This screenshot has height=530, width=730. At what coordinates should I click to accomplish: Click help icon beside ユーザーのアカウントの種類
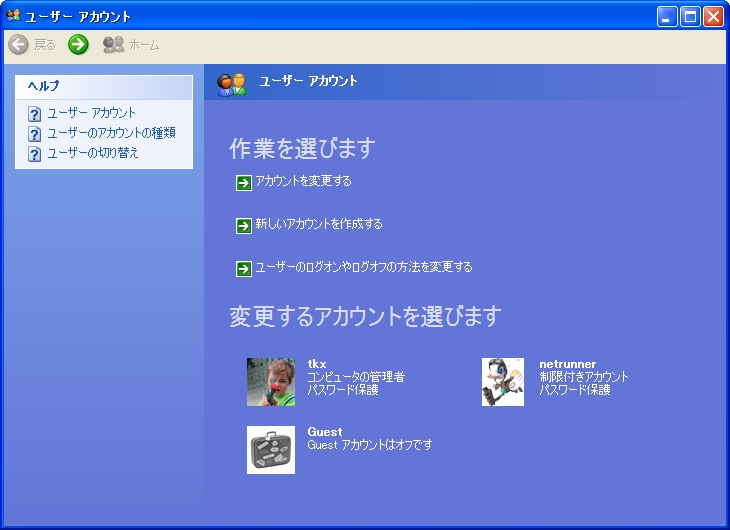pos(34,134)
